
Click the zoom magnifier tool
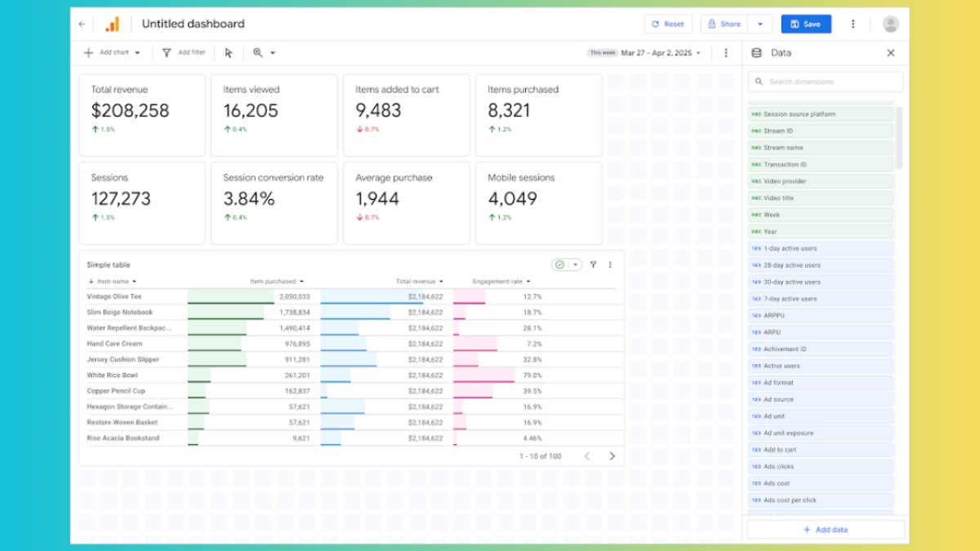[258, 53]
